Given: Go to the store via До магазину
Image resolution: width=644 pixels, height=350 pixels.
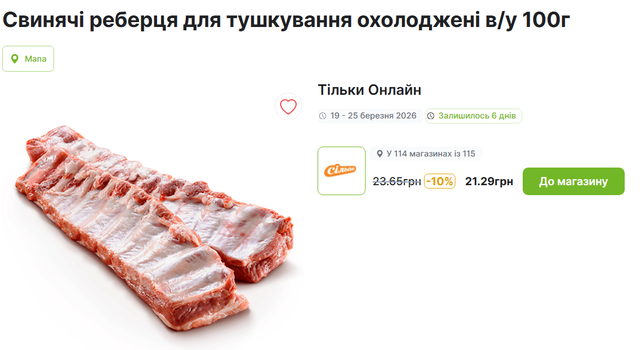Looking at the screenshot, I should click(573, 181).
